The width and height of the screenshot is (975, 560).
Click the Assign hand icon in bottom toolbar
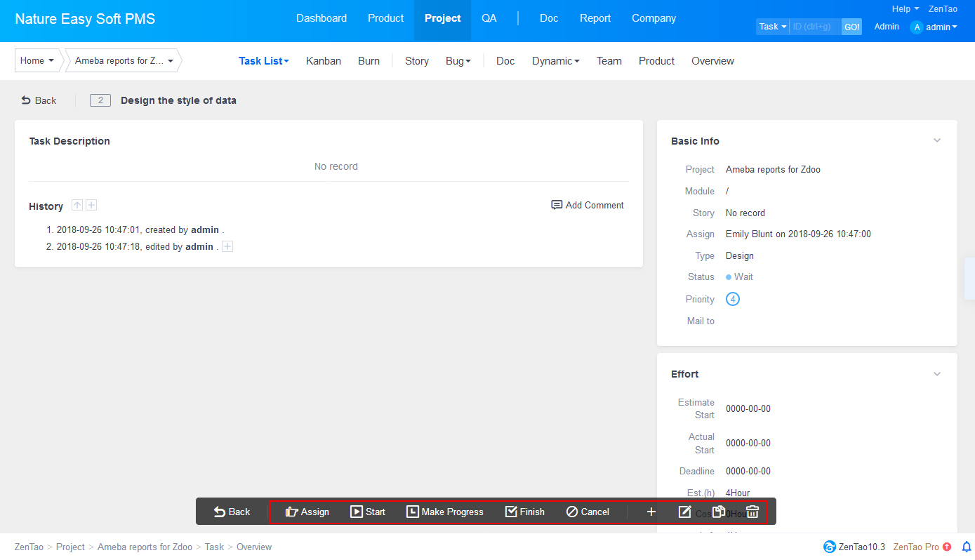coord(291,512)
